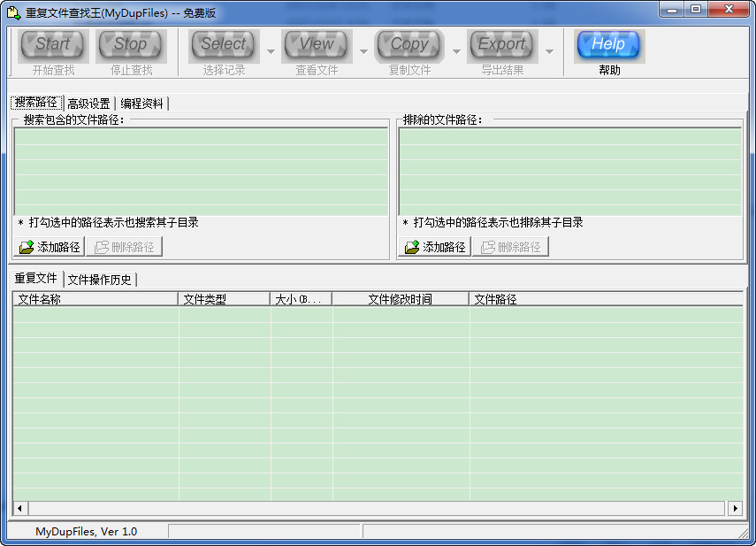Click the Select icon for record selection

223,44
